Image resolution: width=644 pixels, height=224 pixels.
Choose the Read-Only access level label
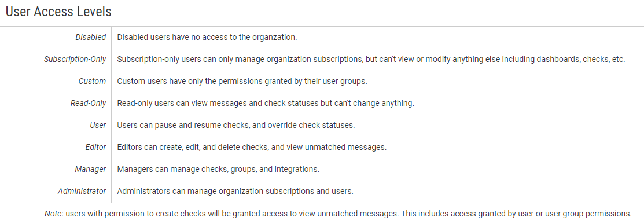tap(89, 103)
